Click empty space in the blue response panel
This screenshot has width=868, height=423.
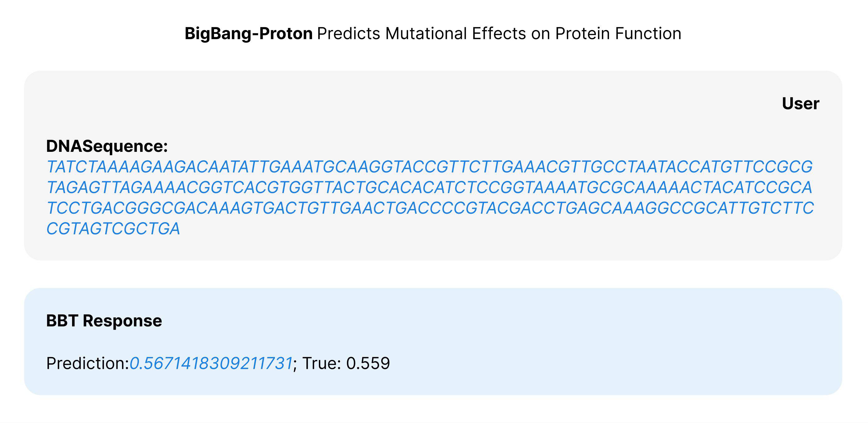[x=607, y=337]
